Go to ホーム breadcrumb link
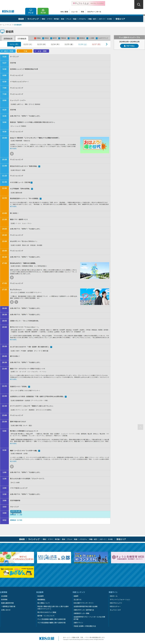The image size is (145, 644). (x=2, y=25)
